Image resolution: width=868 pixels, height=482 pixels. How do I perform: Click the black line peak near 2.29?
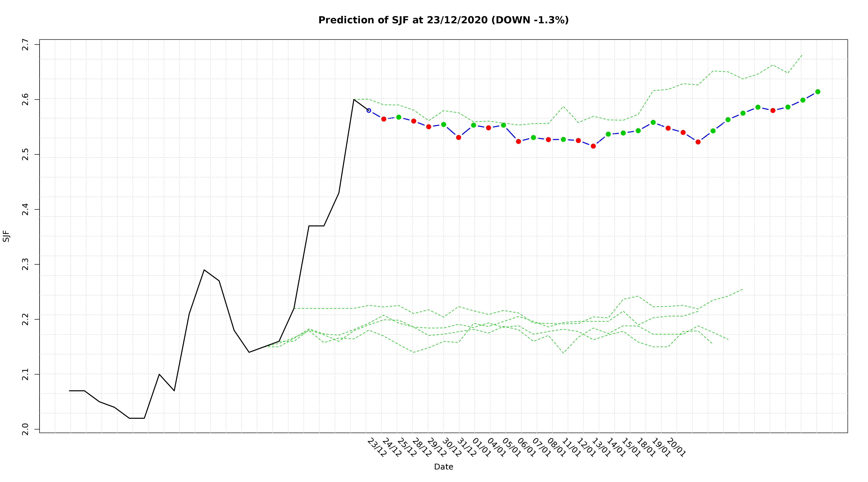point(204,270)
